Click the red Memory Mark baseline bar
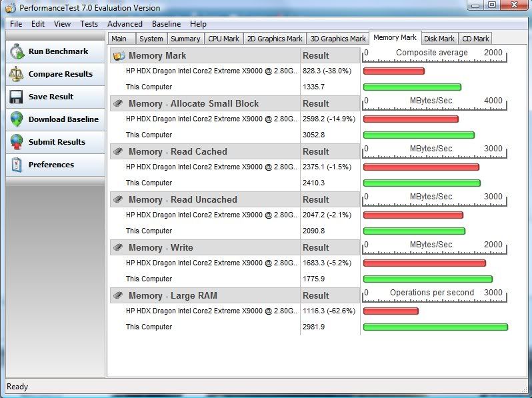The image size is (532, 398). pos(393,71)
